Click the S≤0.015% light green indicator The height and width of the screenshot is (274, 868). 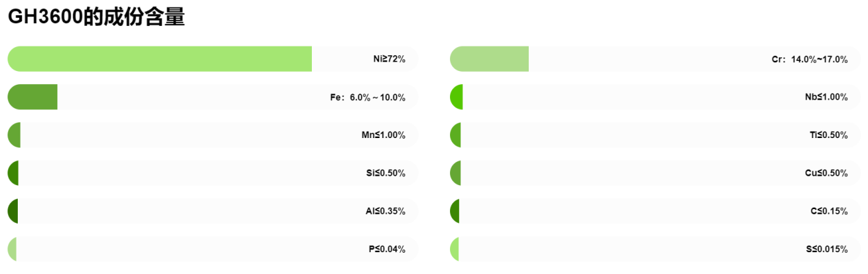click(x=454, y=249)
